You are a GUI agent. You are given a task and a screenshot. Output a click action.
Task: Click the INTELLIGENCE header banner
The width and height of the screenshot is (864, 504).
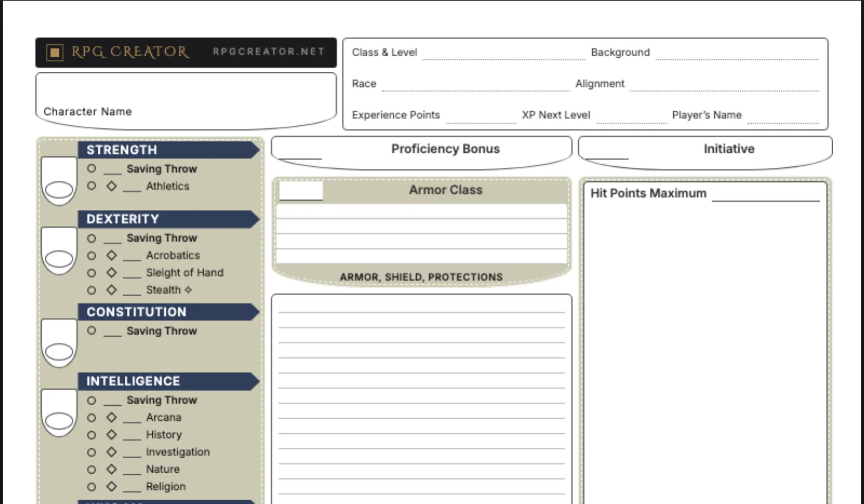point(169,381)
